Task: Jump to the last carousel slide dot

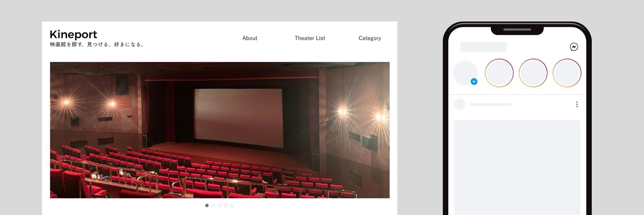Action: (232, 205)
